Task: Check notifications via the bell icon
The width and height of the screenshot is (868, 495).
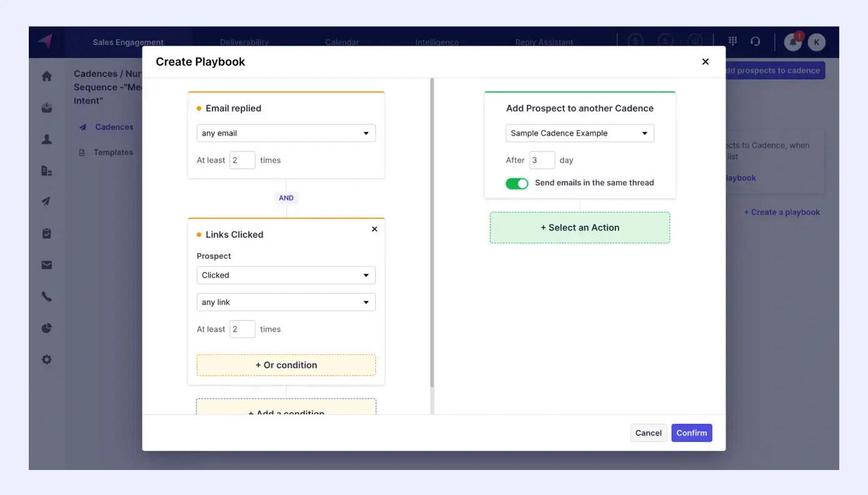Action: [792, 42]
